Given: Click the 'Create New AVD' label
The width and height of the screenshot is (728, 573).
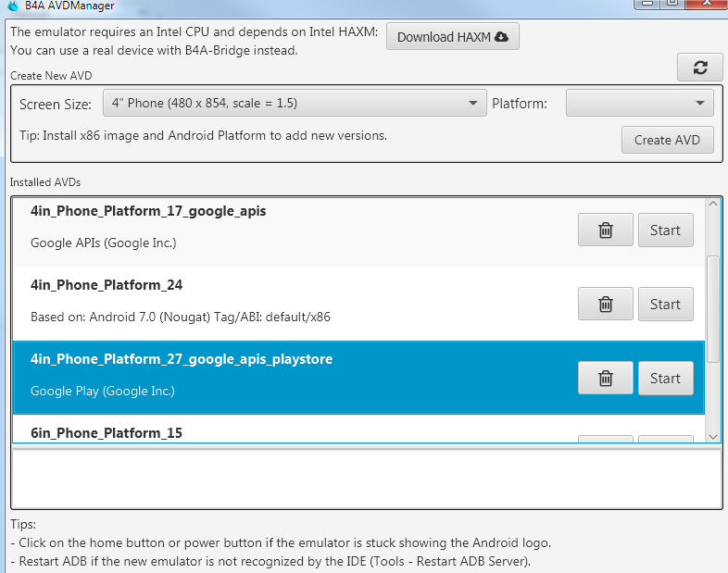Looking at the screenshot, I should click(x=51, y=76).
